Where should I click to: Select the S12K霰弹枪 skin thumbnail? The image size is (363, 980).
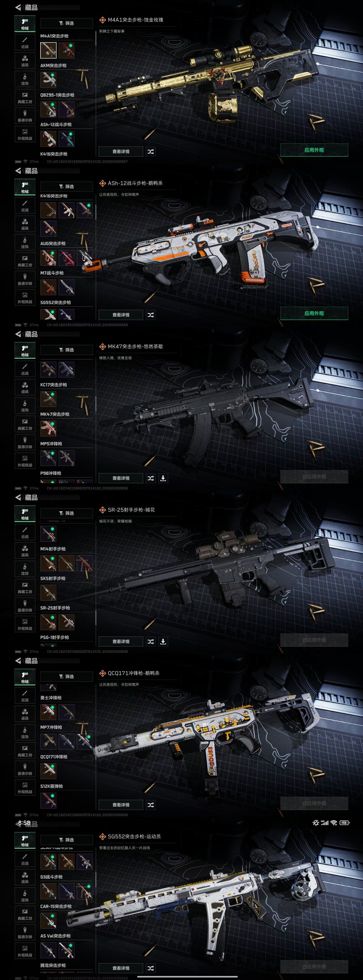[48, 800]
